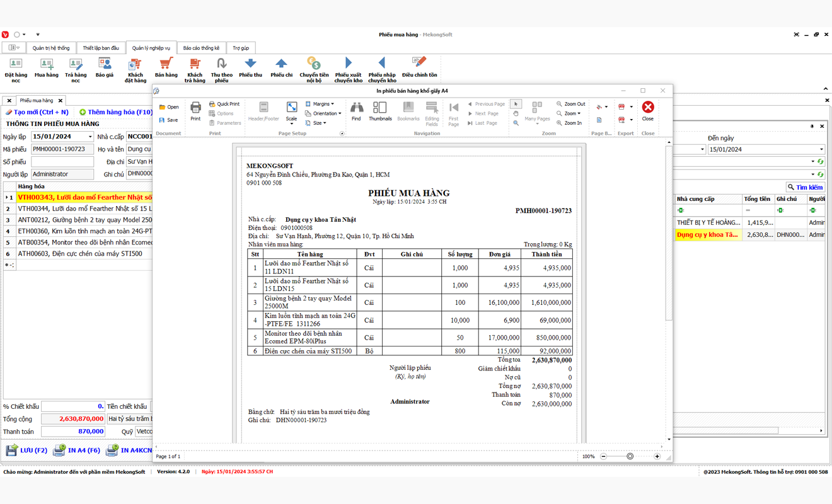Open the Đặt hàng ncc function
Viewport: 832px width, 504px height.
[16, 70]
